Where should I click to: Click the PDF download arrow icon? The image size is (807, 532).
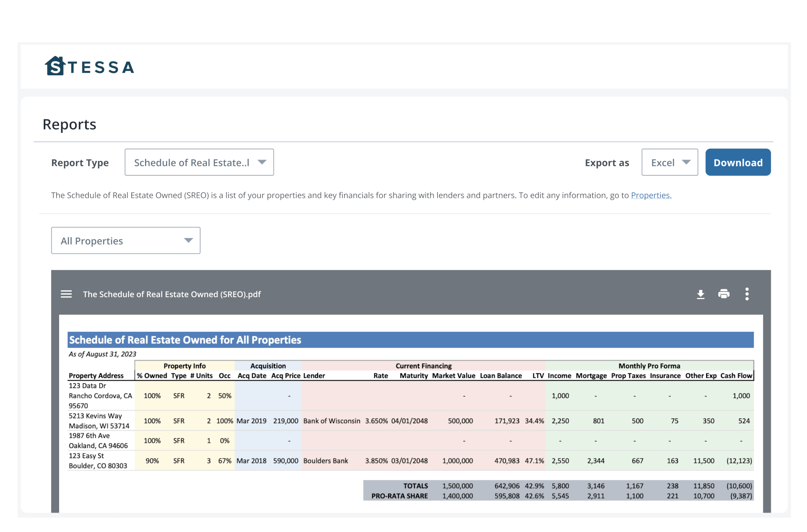coord(700,294)
